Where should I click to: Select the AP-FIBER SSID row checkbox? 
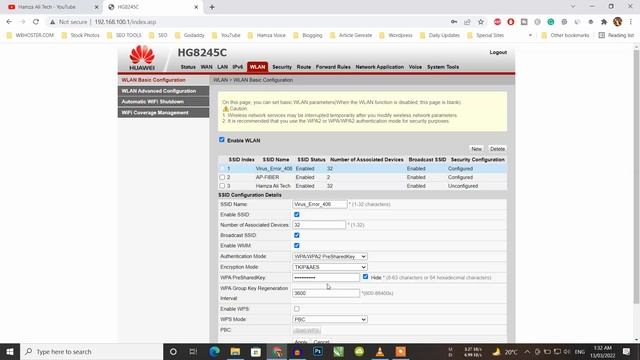click(x=222, y=177)
